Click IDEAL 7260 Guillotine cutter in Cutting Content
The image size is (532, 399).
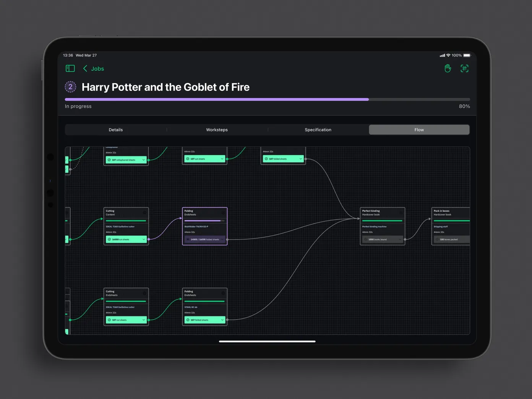click(120, 227)
